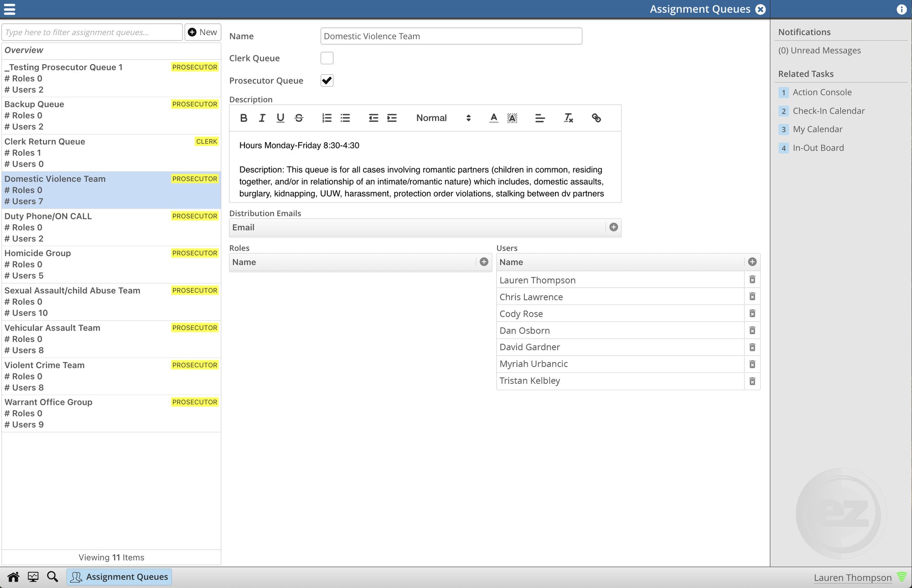Remove Myriah Urbancic from users
Viewport: 912px width, 588px height.
click(x=752, y=364)
